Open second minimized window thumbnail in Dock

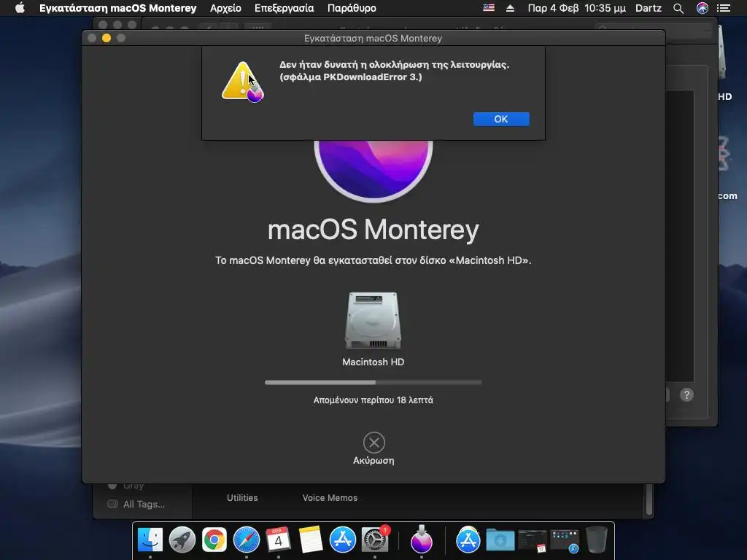[x=565, y=541]
